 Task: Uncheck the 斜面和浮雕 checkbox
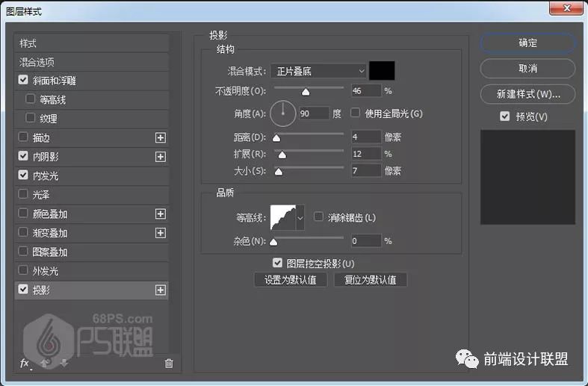[x=23, y=80]
